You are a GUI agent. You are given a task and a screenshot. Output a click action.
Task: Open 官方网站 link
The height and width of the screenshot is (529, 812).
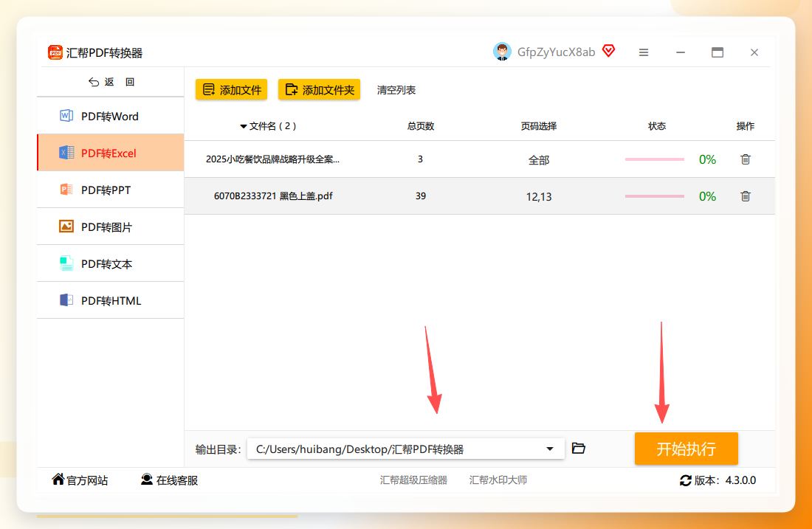(80, 480)
